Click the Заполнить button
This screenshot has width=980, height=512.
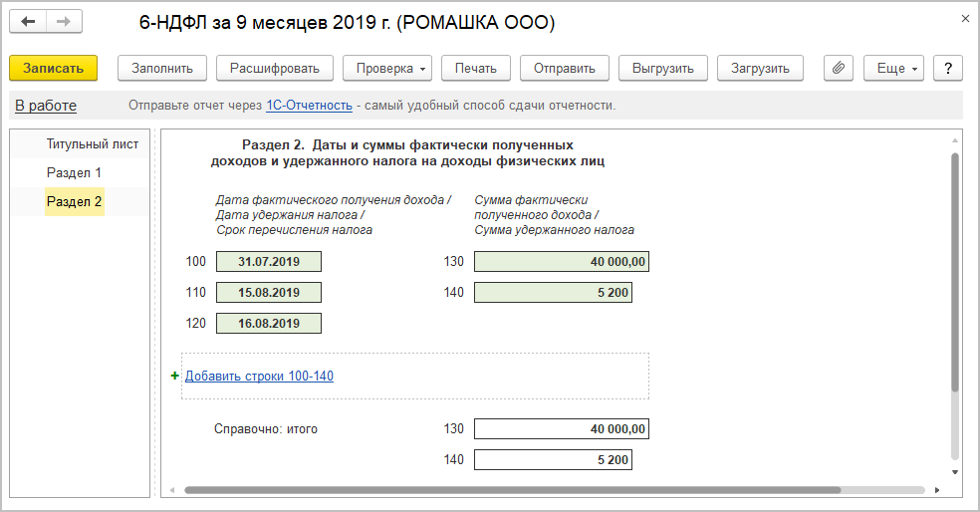[161, 68]
